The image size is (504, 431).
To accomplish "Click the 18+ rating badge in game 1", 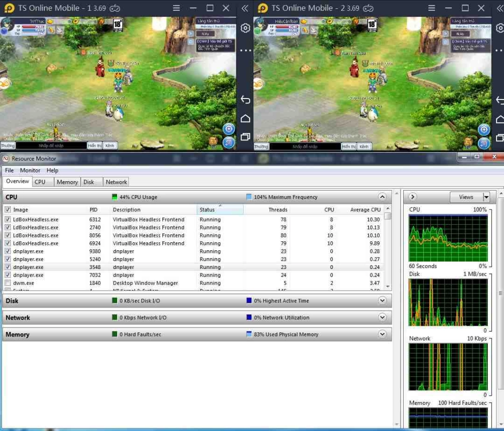I will coord(118,25).
